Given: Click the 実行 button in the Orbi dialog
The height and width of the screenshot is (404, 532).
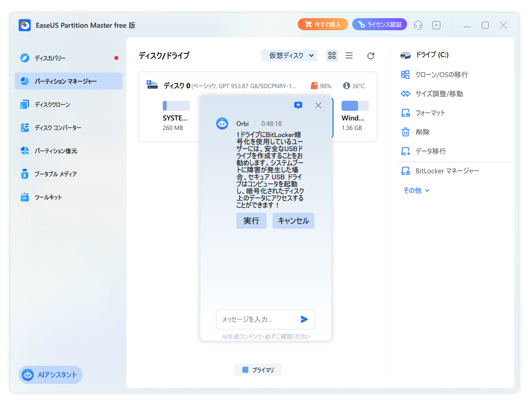Looking at the screenshot, I should pyautogui.click(x=251, y=221).
